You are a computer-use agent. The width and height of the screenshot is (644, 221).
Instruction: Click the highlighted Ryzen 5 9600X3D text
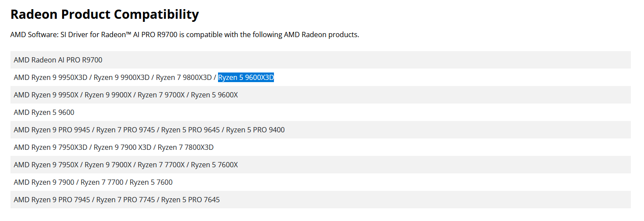pos(246,78)
